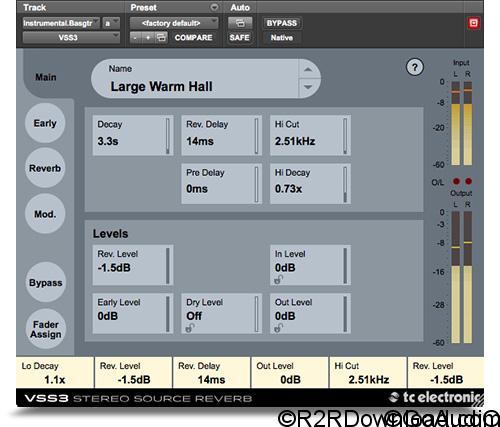The height and width of the screenshot is (427, 500).
Task: Switch to the Main tab
Action: pos(46,77)
